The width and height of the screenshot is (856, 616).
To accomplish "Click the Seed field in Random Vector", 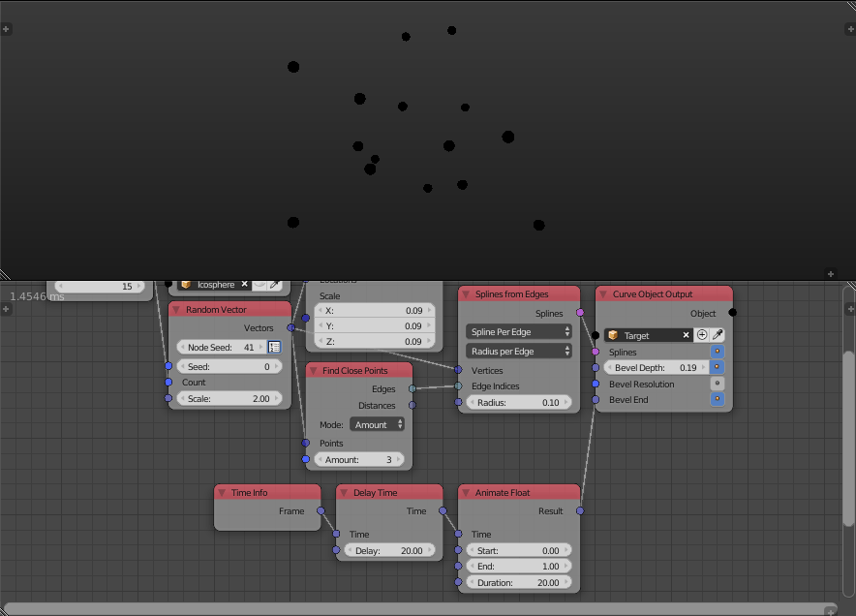I will click(229, 366).
